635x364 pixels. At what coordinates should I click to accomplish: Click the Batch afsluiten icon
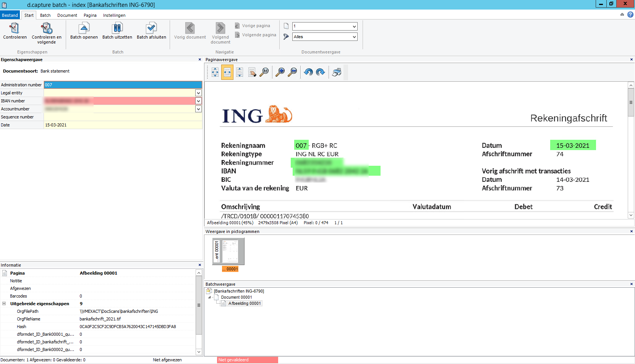coord(151,28)
